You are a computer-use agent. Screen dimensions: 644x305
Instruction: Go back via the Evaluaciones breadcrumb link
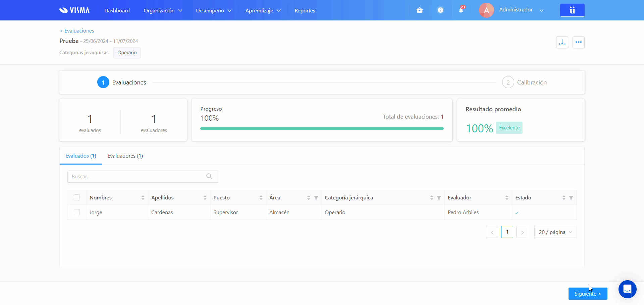pyautogui.click(x=77, y=30)
